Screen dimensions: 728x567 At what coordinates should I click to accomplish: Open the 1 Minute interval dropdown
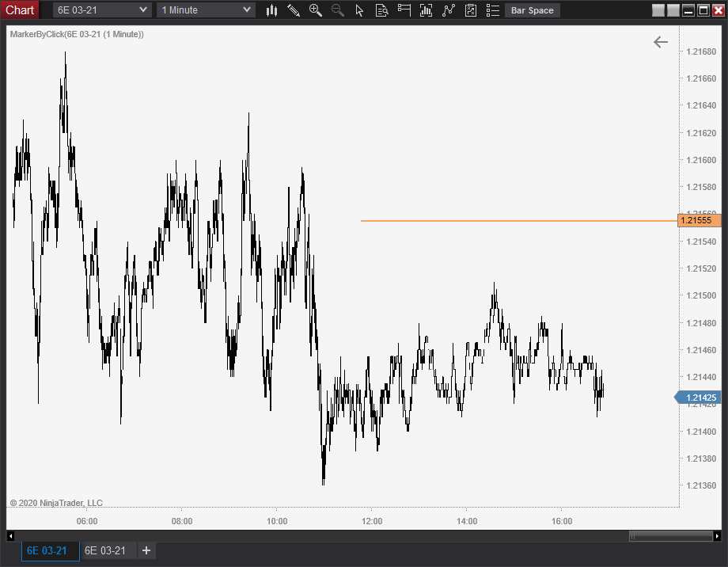click(x=207, y=10)
